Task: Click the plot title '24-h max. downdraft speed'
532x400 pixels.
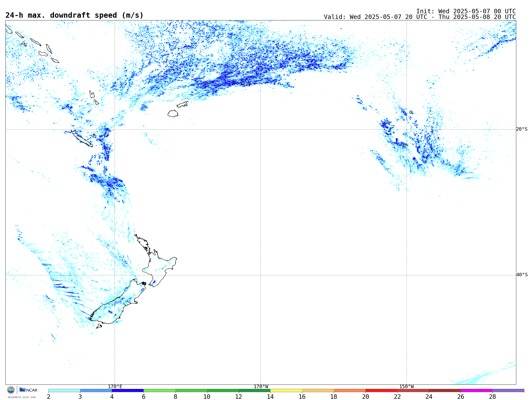Action: pyautogui.click(x=74, y=15)
